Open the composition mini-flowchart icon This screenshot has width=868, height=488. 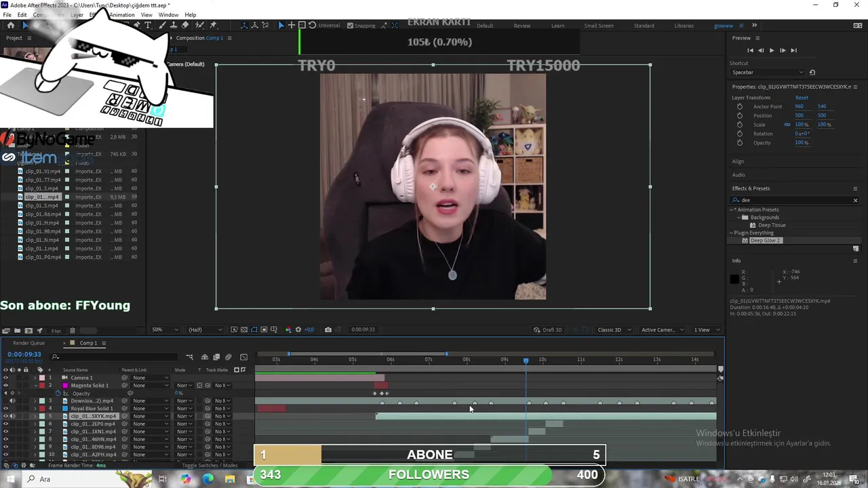(x=189, y=357)
